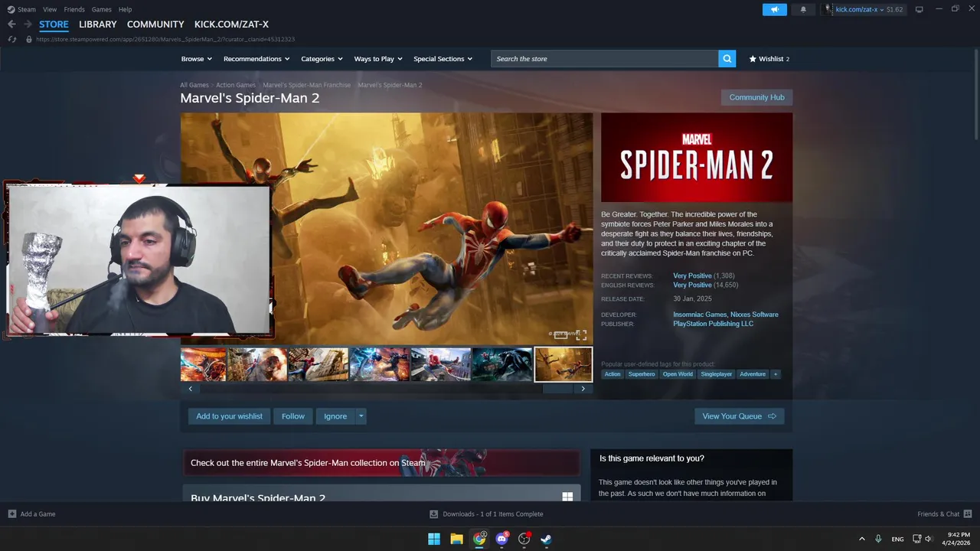
Task: Click the Windows platform icon in the purchase box
Action: click(x=567, y=497)
